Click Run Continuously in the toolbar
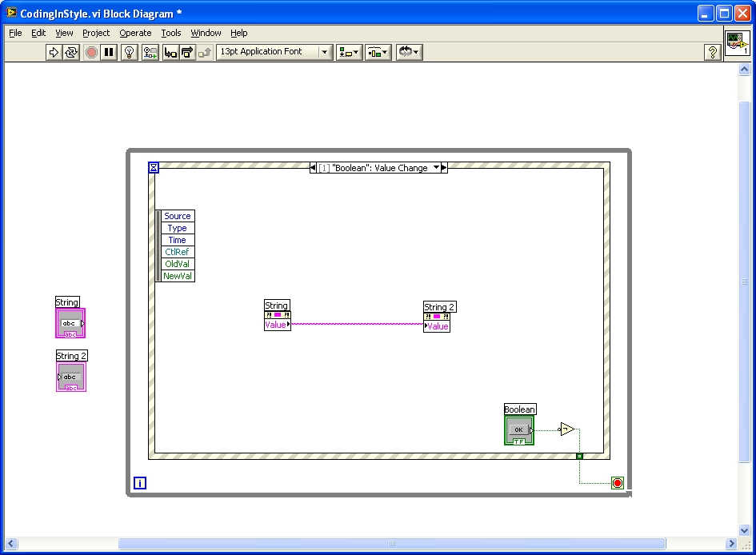The image size is (756, 555). coord(71,52)
